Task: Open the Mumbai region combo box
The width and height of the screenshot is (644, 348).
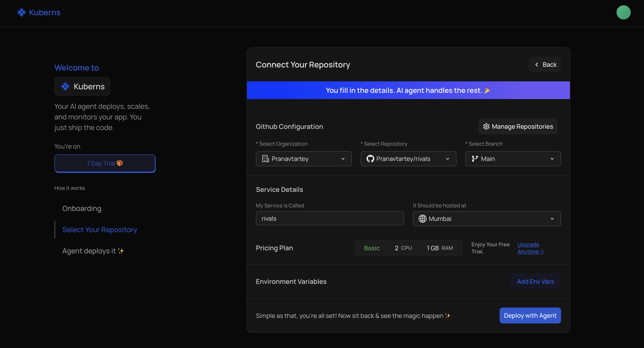Action: [487, 219]
